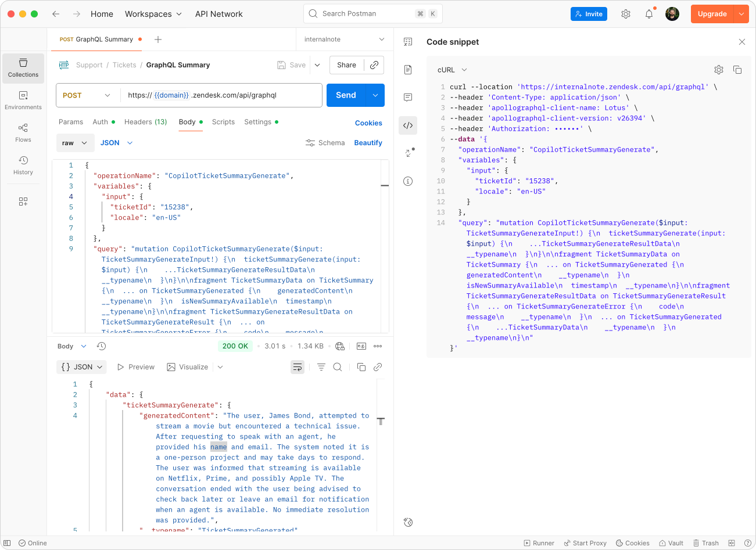Open the response Body section dropdown
This screenshot has width=756, height=550.
click(71, 346)
